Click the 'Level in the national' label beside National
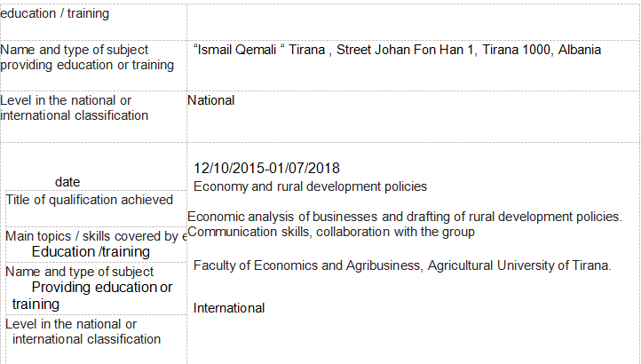Screen dimensions: 641x364 (x=66, y=100)
